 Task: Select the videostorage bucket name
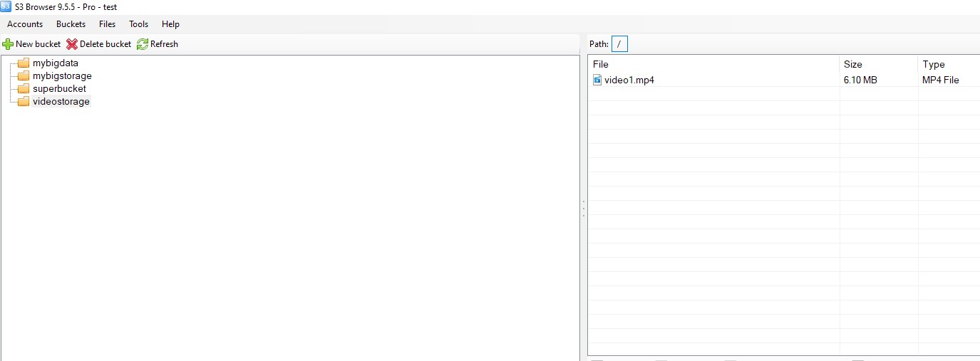(x=61, y=101)
